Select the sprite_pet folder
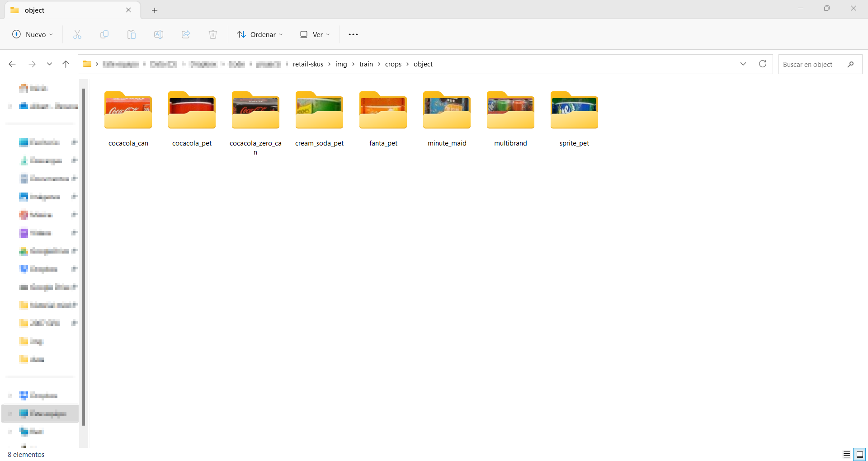 575,119
